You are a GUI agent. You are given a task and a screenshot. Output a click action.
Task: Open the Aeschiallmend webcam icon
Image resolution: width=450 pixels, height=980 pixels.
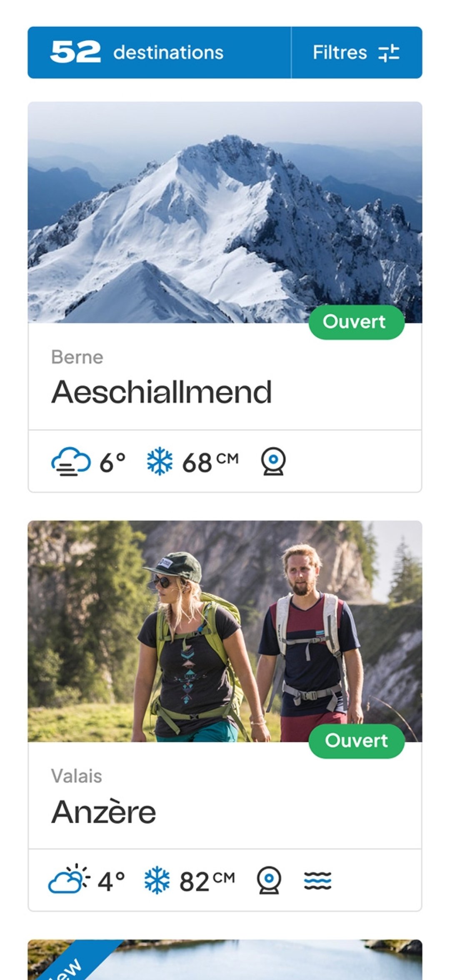(273, 462)
